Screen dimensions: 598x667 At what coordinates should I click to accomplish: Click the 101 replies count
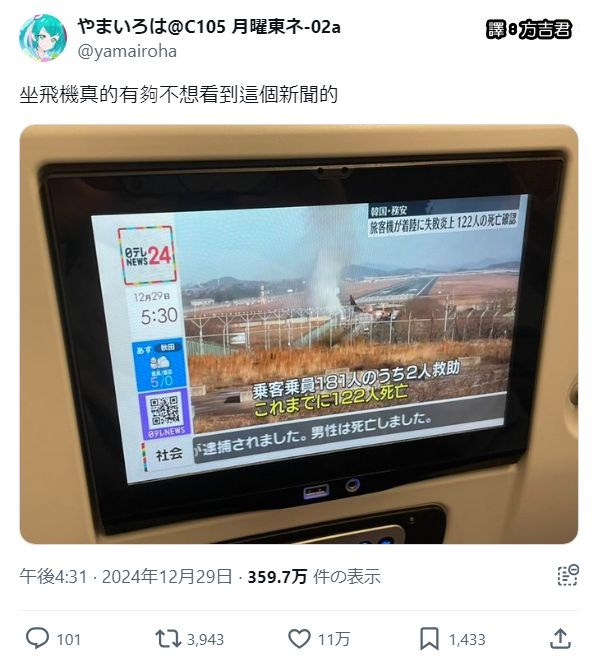[x=68, y=639]
